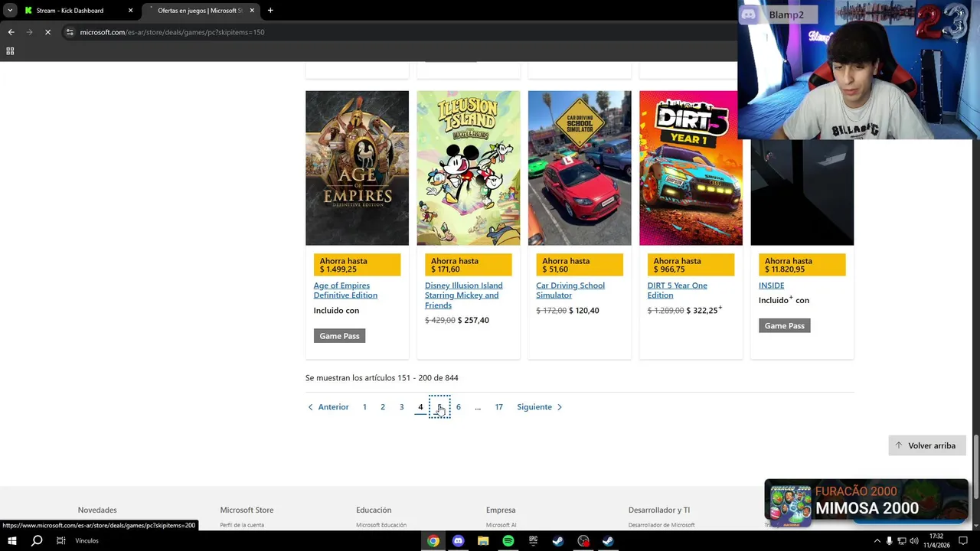The height and width of the screenshot is (551, 980).
Task: Click the taskbar clock showing 17:32
Action: [x=936, y=540]
